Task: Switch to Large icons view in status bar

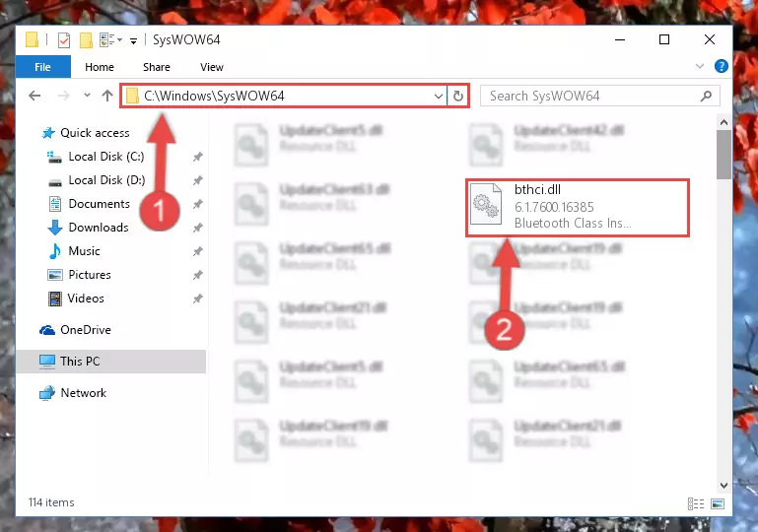Action: tap(718, 504)
